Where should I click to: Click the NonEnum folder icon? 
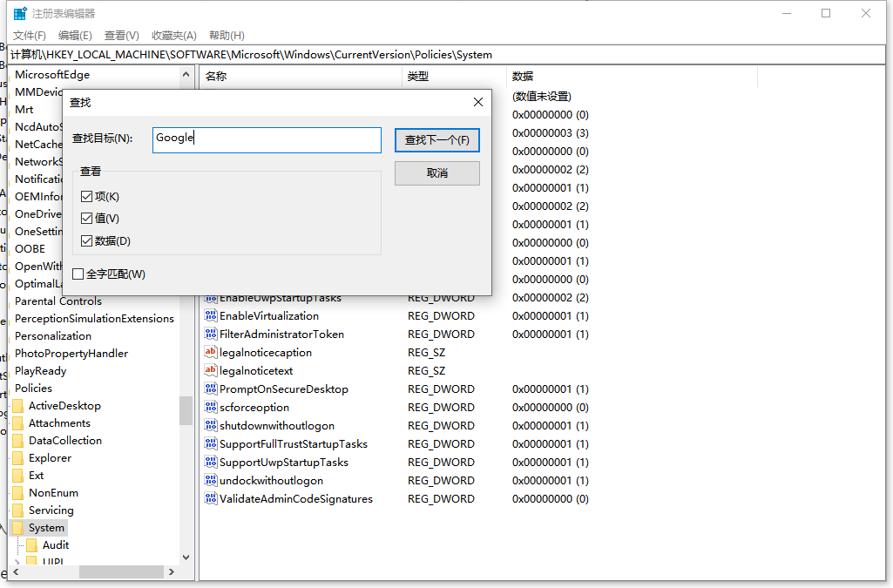(18, 493)
